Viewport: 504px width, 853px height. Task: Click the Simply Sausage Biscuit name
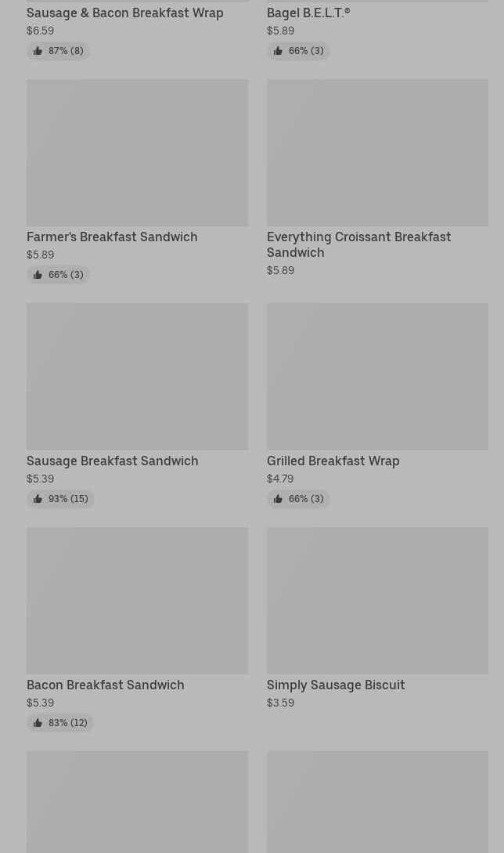(x=336, y=685)
